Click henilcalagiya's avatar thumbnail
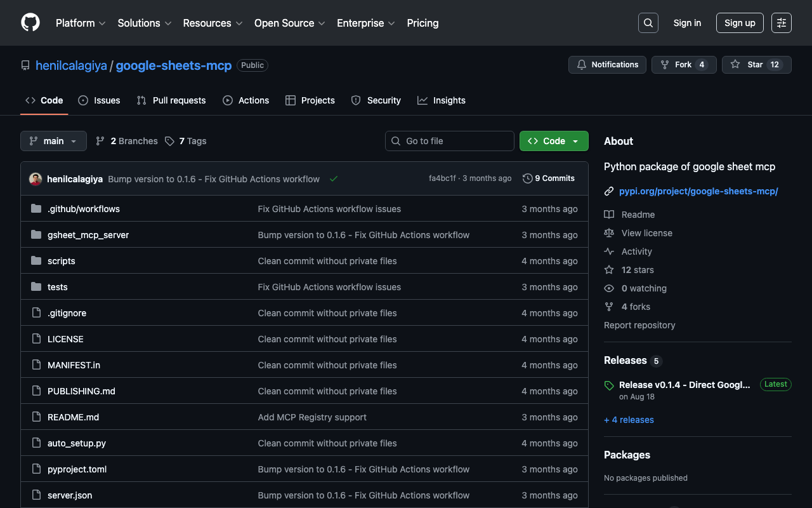 (36, 179)
